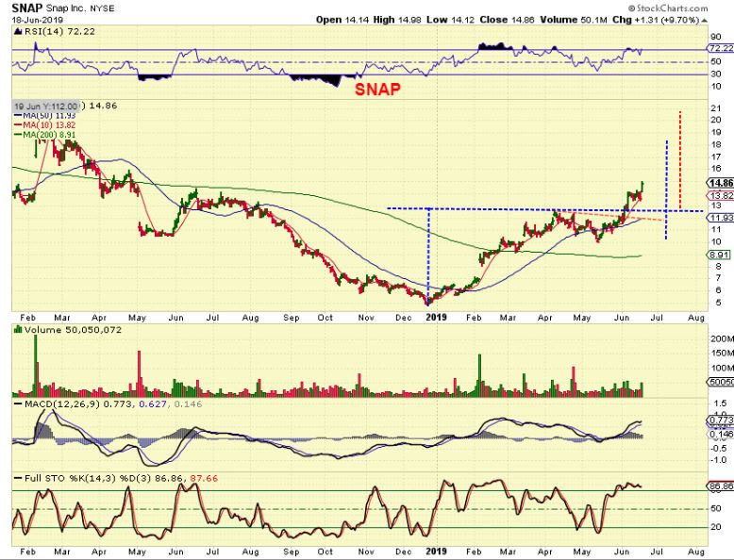Click '2019' on the price chart date axis

coord(436,317)
